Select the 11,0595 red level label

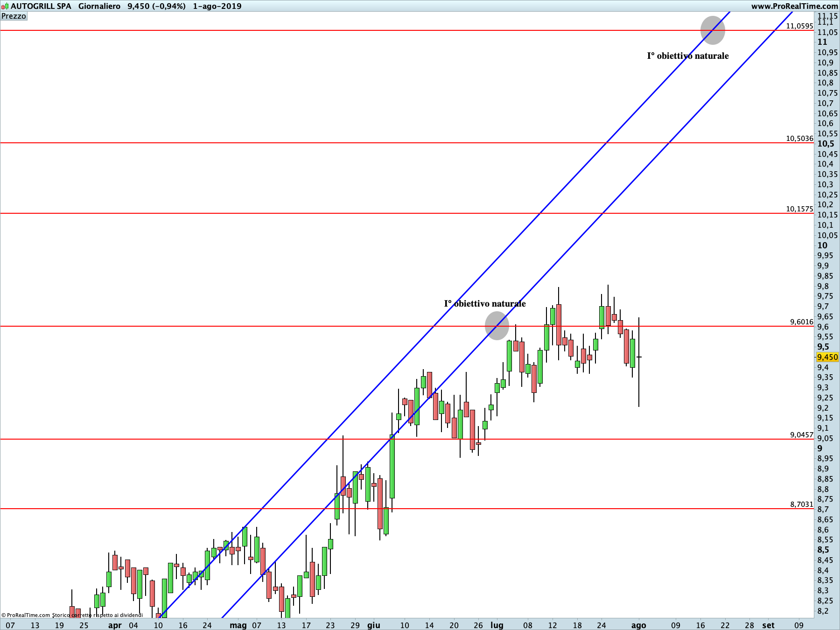tap(799, 26)
